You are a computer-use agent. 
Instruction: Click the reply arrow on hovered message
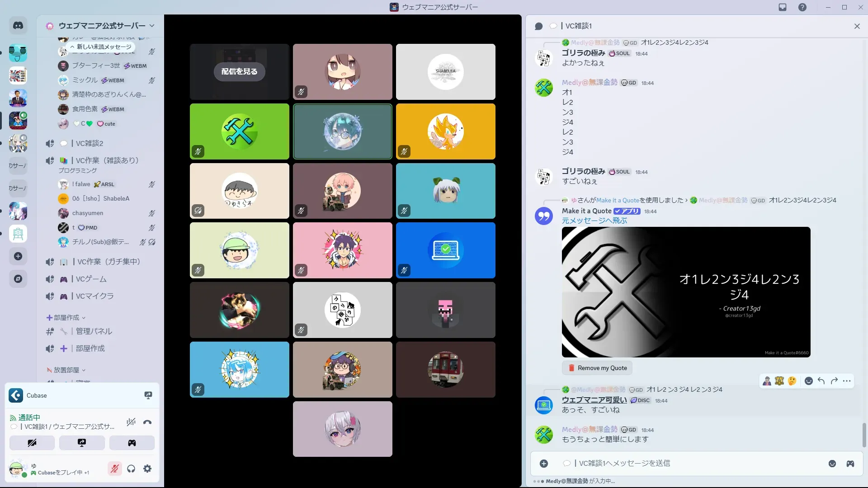tap(821, 381)
